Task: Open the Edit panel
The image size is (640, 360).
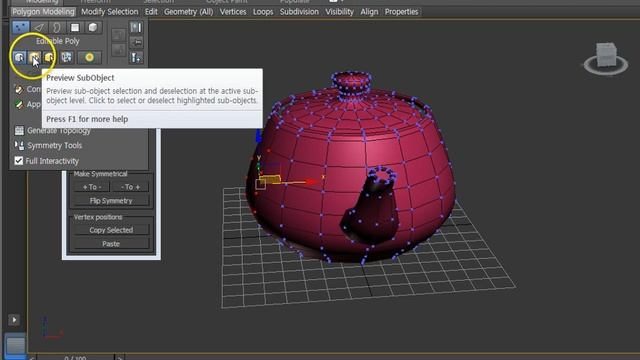Action: (x=151, y=12)
